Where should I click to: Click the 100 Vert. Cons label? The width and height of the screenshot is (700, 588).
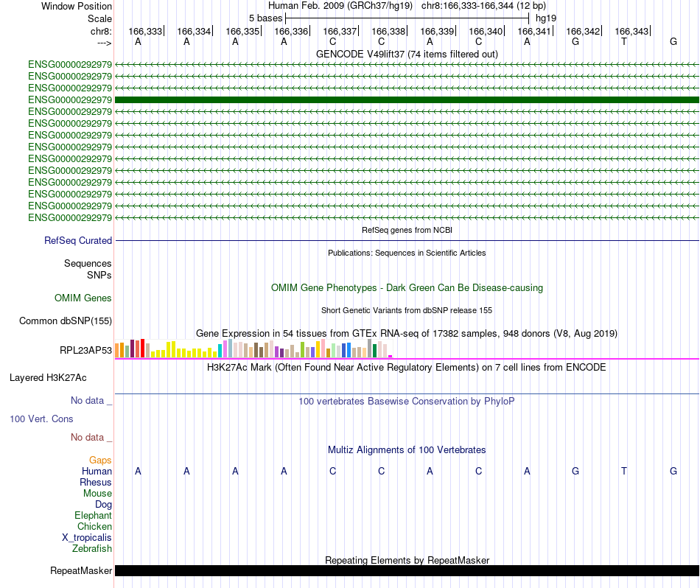[41, 419]
